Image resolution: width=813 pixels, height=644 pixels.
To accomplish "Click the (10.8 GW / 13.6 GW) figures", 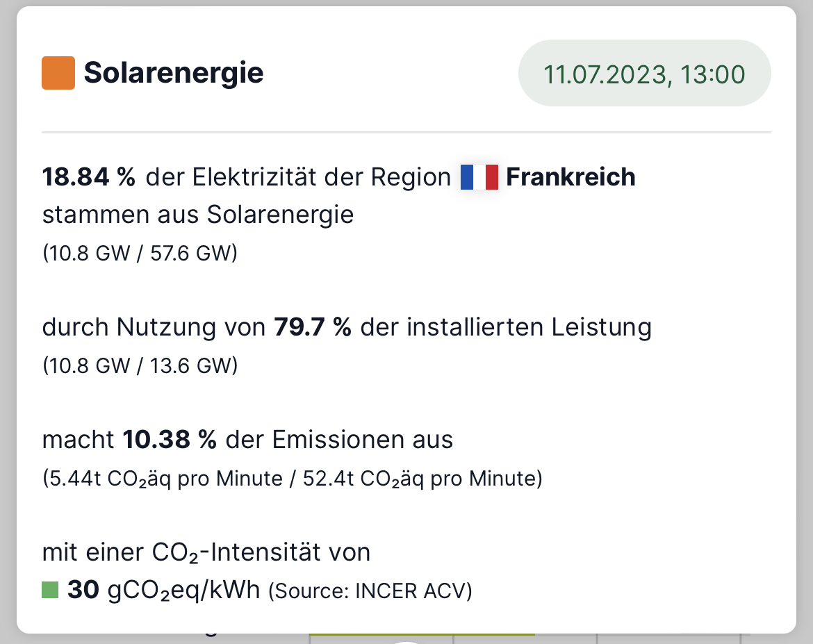I will [140, 365].
